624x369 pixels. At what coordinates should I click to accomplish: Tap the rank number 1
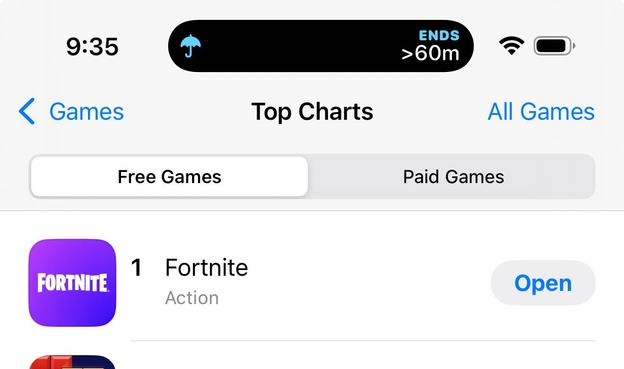(x=136, y=267)
